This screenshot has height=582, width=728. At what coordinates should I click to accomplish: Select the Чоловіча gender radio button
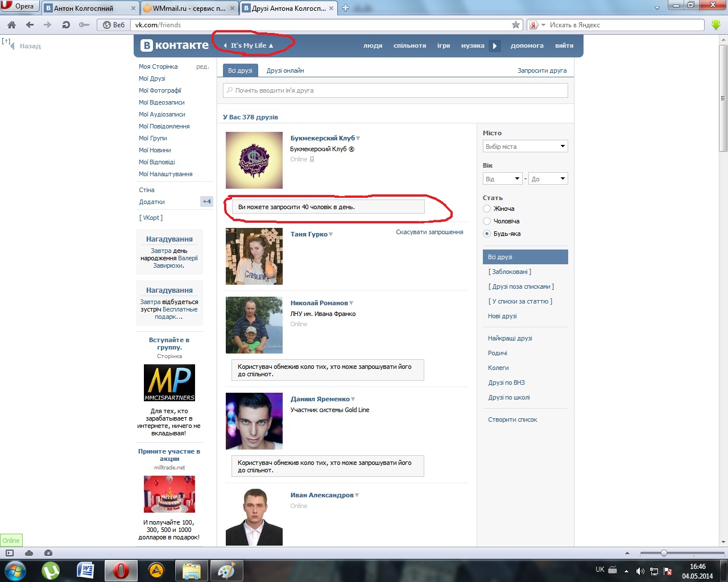coord(487,221)
